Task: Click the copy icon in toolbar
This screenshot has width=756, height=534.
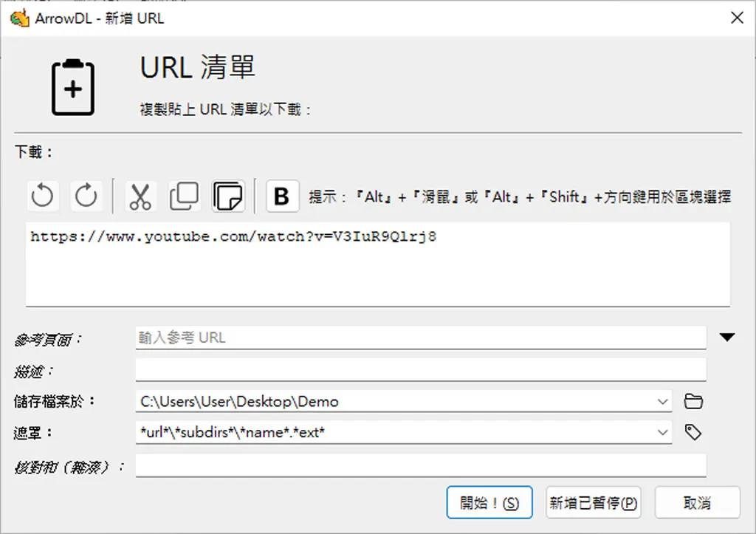Action: click(x=184, y=196)
